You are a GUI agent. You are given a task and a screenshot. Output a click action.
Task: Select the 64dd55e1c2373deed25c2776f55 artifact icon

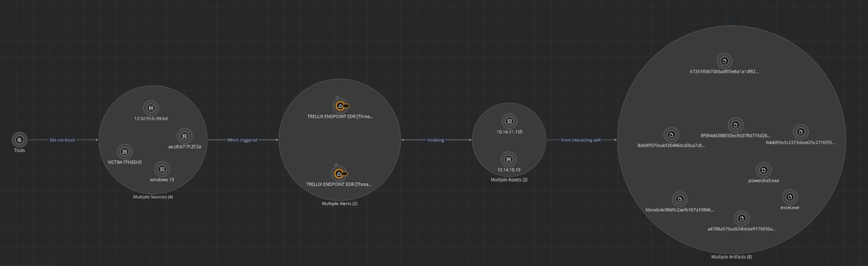coord(801,132)
